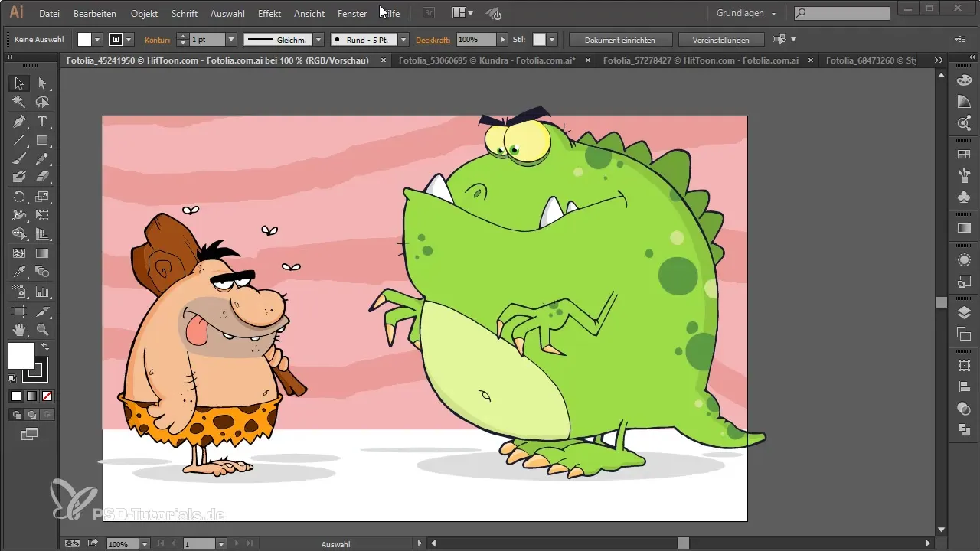Select the Eraser tool
Viewport: 980px width, 551px height.
(42, 177)
